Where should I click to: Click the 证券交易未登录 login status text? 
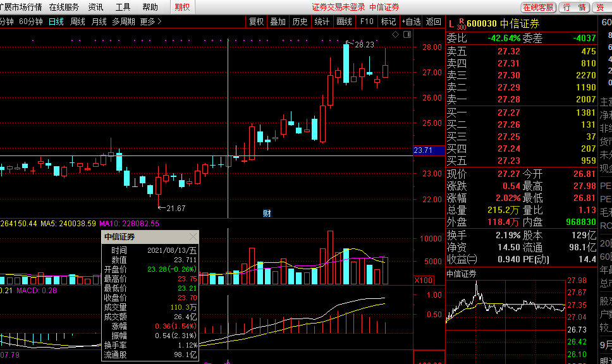[x=338, y=8]
